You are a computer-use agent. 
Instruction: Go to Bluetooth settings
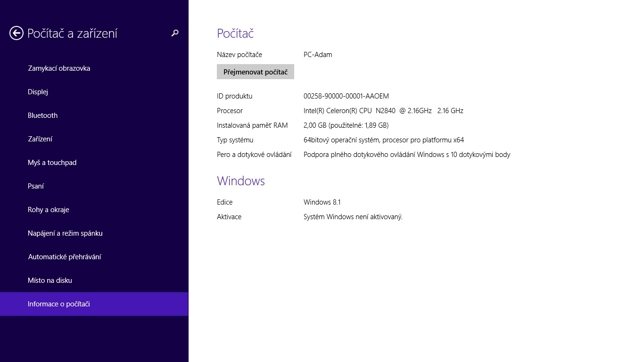coord(42,115)
